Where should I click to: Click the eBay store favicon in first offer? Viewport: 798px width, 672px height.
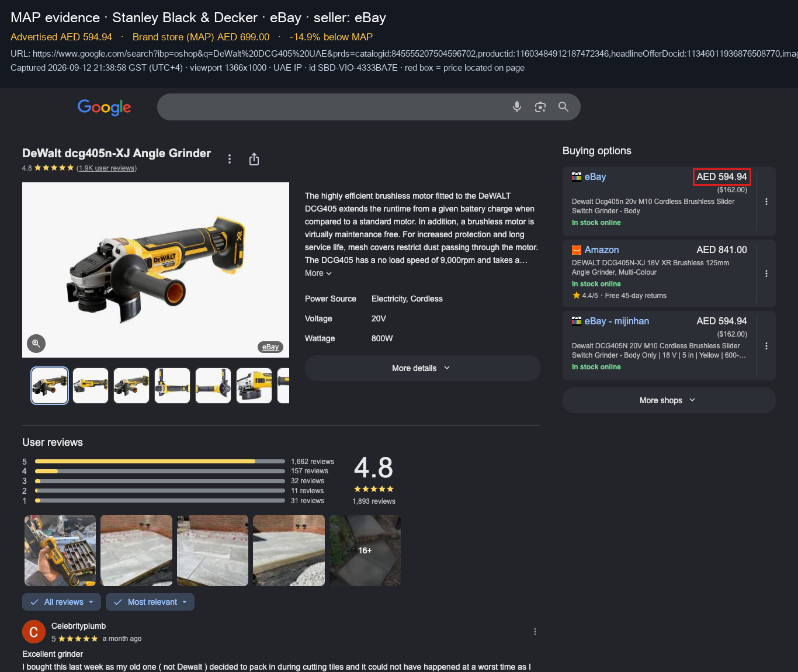click(x=577, y=177)
